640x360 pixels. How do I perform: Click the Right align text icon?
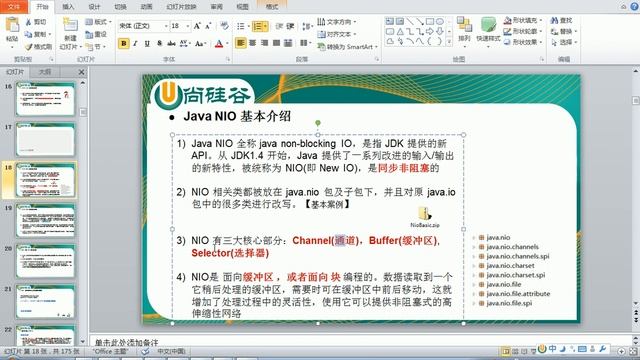pos(264,43)
